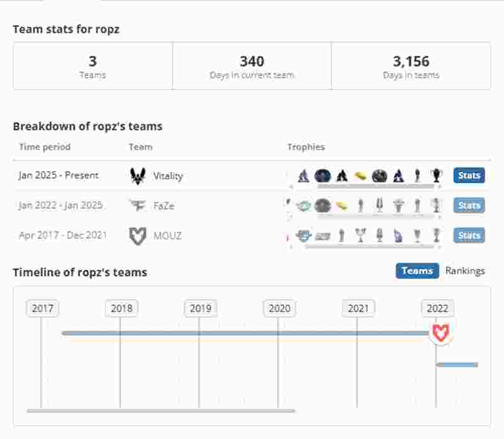Click the MOUZ shield logo in breakdown
The width and height of the screenshot is (504, 439).
click(x=137, y=236)
